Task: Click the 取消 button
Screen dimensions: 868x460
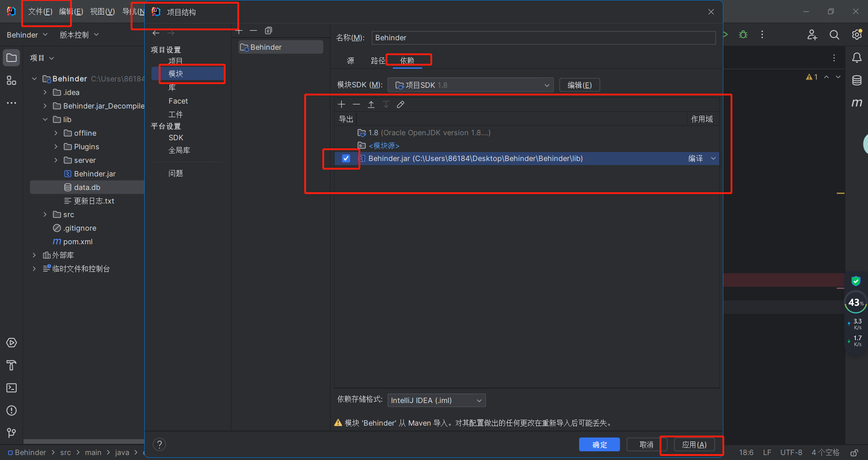Action: pyautogui.click(x=646, y=445)
